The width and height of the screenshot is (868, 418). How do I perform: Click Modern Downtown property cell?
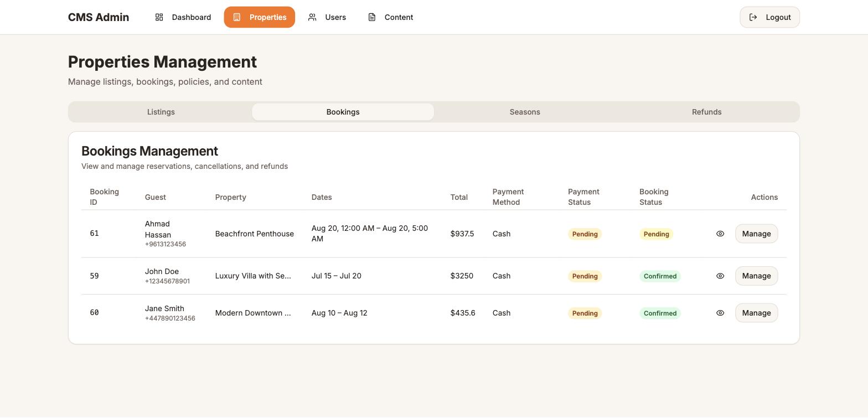253,313
